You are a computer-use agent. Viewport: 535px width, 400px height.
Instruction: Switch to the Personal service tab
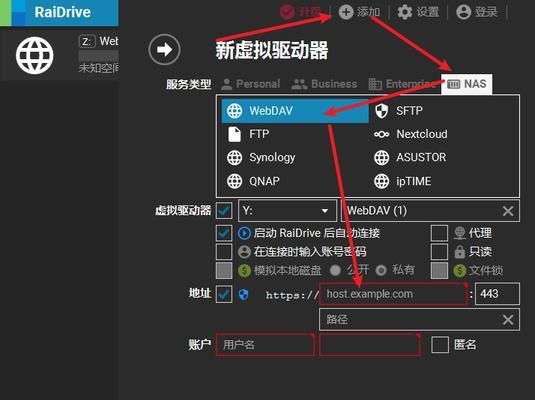coord(250,84)
